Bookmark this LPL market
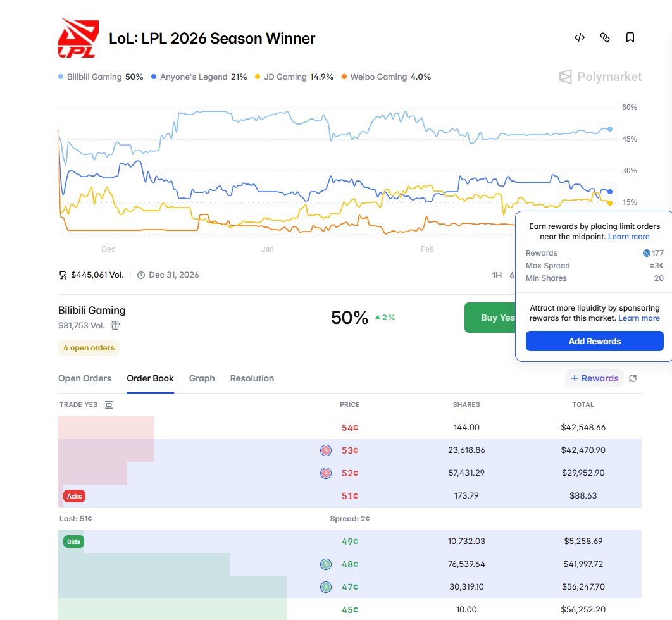This screenshot has width=672, height=620. tap(630, 38)
